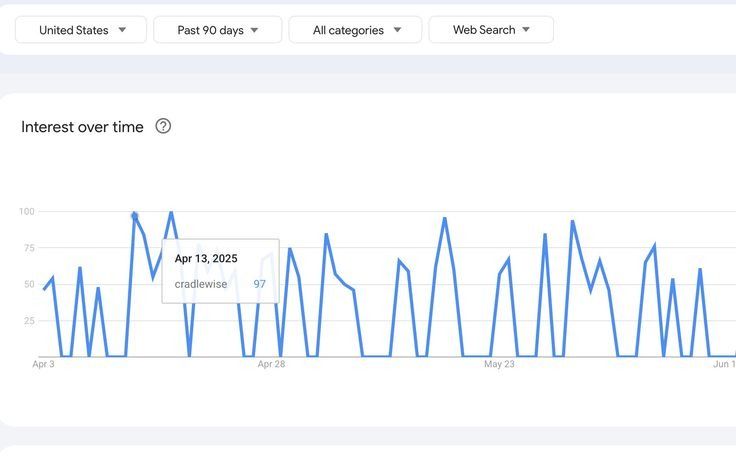
Task: Click the All categories caret icon
Action: pyautogui.click(x=397, y=30)
